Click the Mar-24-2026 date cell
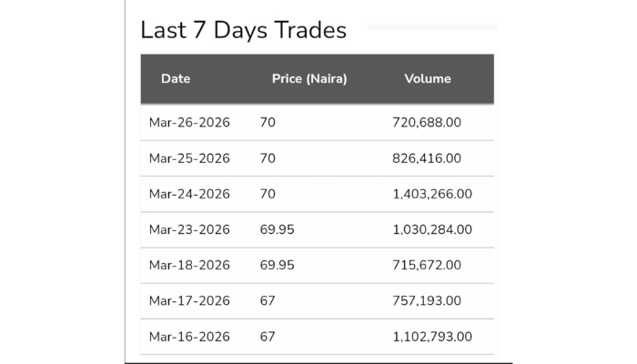 (x=189, y=194)
